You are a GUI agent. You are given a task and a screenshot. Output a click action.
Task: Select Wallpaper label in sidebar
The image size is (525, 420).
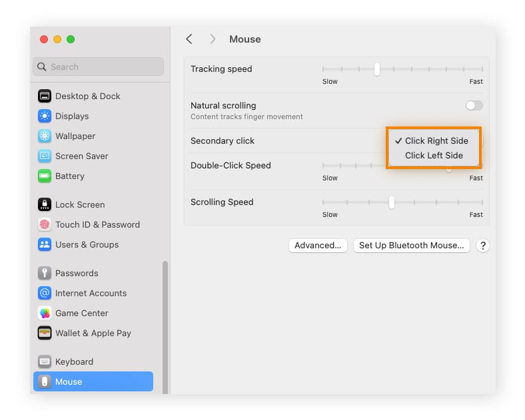(x=75, y=136)
